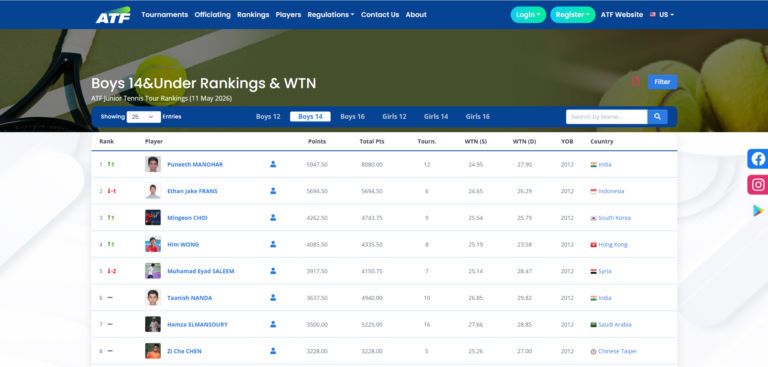Click Puneeth MANOHAR's photo thumbnail

[x=153, y=164]
